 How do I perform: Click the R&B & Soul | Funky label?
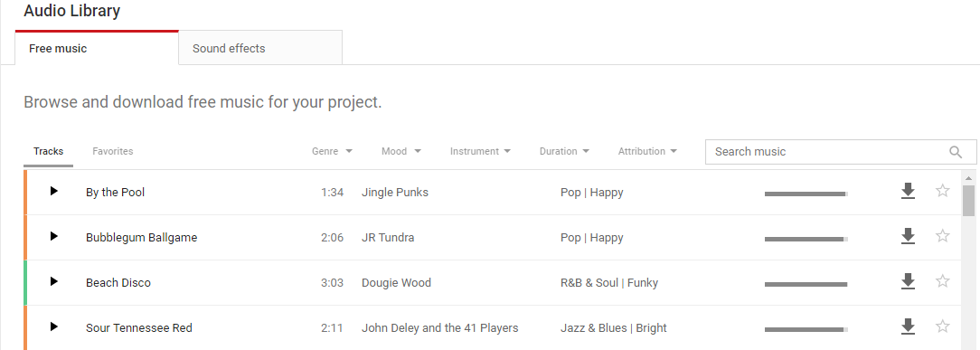(609, 282)
